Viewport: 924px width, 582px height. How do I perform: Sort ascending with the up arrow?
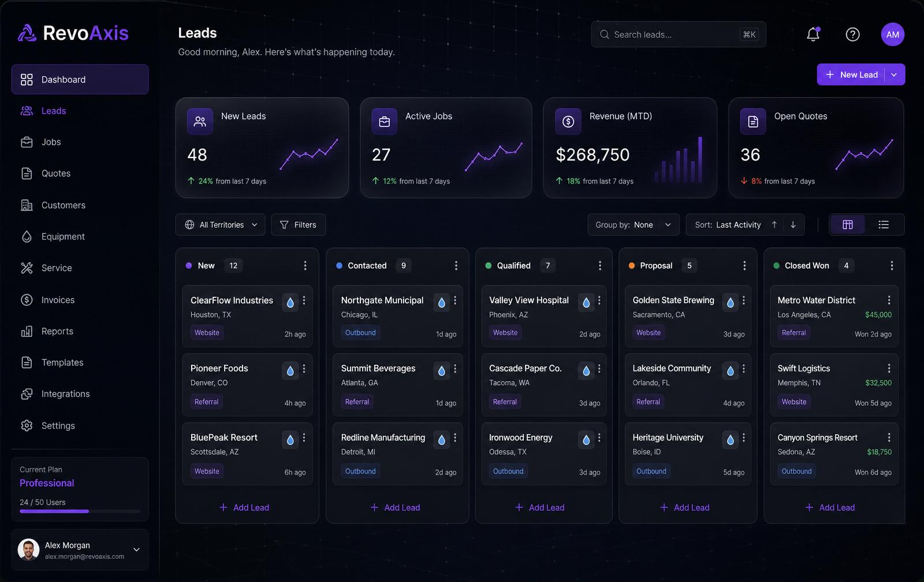(x=774, y=225)
